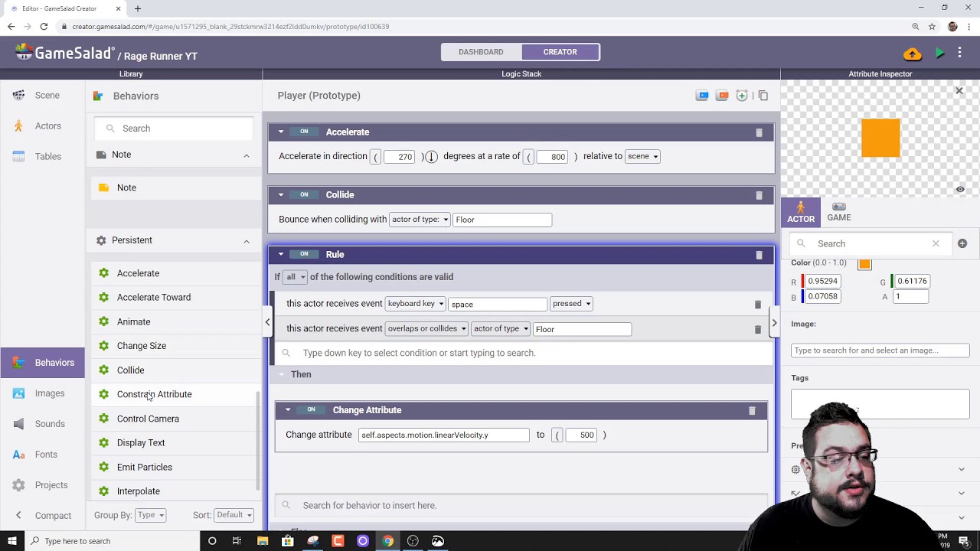Open the relative to scene dropdown

642,156
